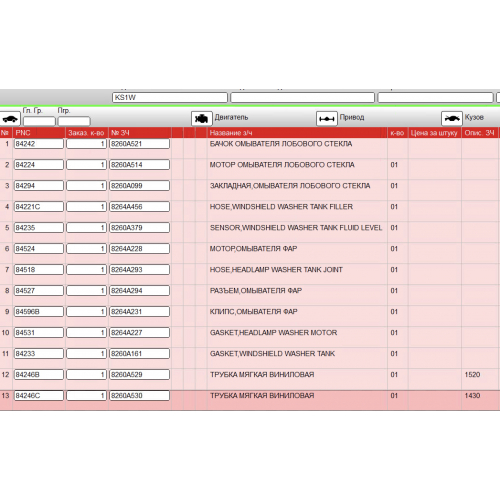The image size is (500, 500).
Task: Click the Гл. Гр. input field
Action: (39, 121)
